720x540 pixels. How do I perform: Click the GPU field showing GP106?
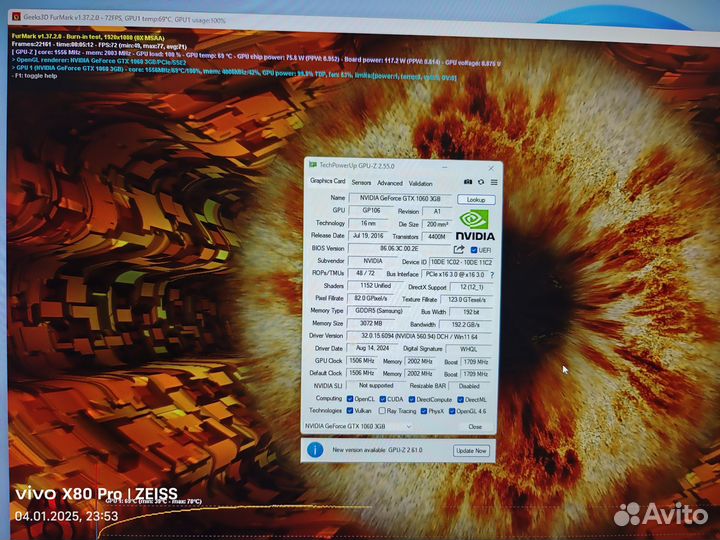371,210
